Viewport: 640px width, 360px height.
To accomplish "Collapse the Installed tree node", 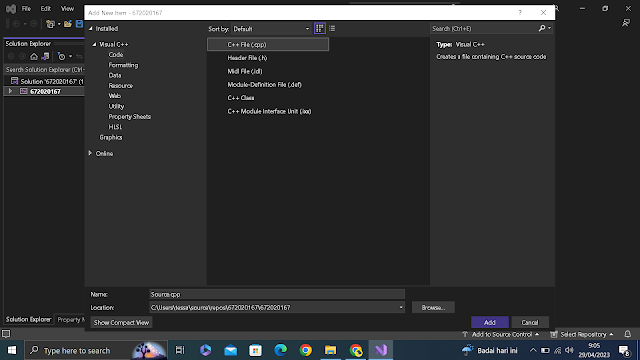I will tap(91, 29).
